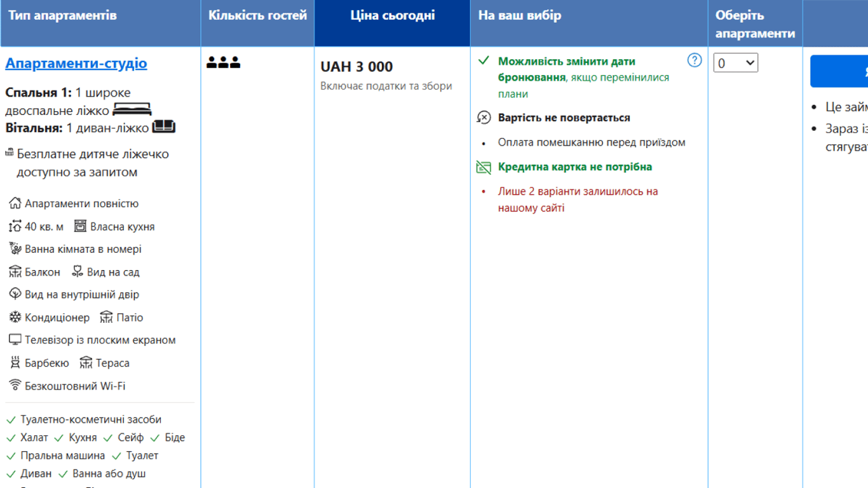
Task: Open the Апартаменти-студіо link
Action: pos(76,64)
